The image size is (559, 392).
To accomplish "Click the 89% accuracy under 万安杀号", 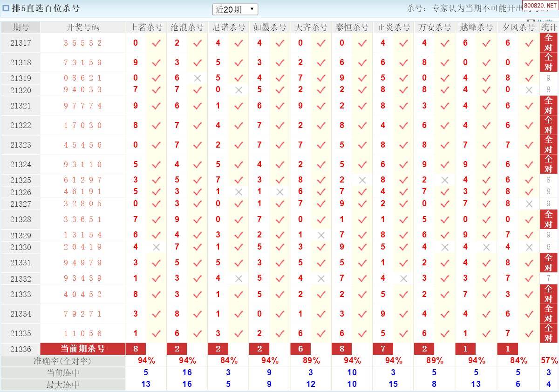I will (x=435, y=361).
